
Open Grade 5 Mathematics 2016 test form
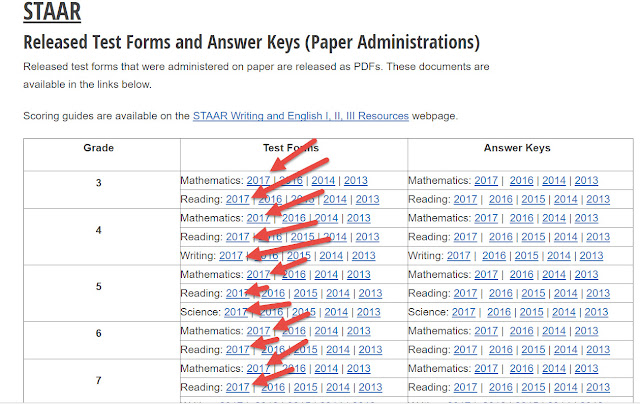(x=293, y=274)
